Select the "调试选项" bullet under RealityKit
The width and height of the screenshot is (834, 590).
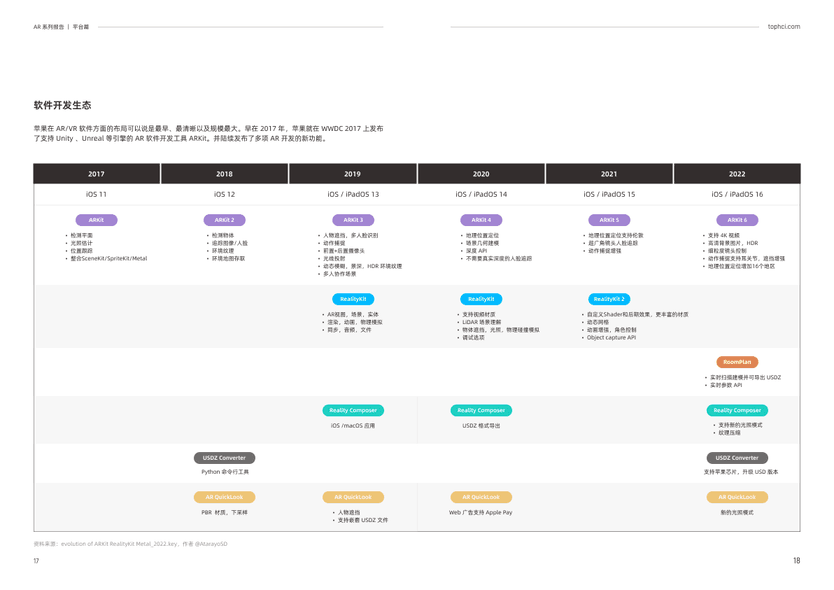(473, 337)
